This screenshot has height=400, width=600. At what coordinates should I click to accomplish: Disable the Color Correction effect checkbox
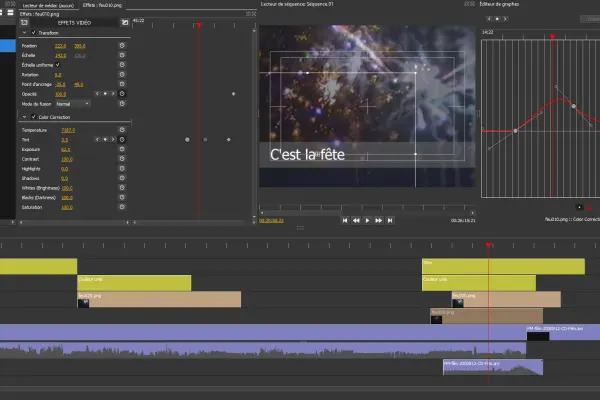(x=34, y=117)
